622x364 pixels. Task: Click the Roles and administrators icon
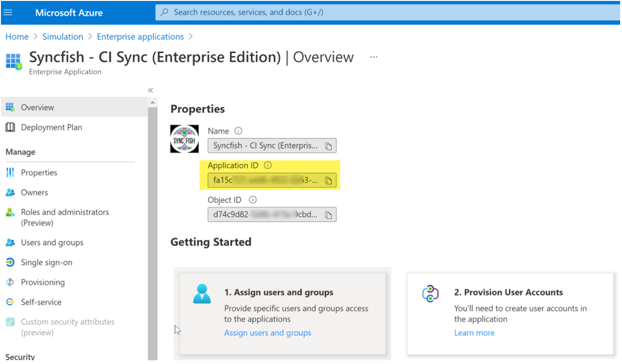[10, 212]
